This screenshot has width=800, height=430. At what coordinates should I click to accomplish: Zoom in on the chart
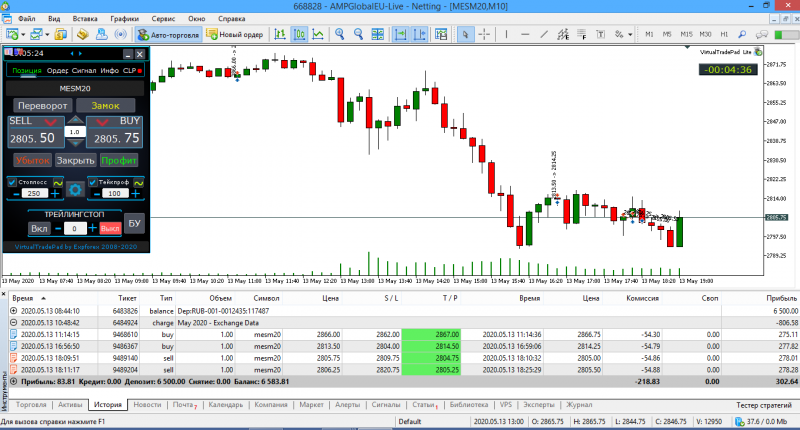339,34
